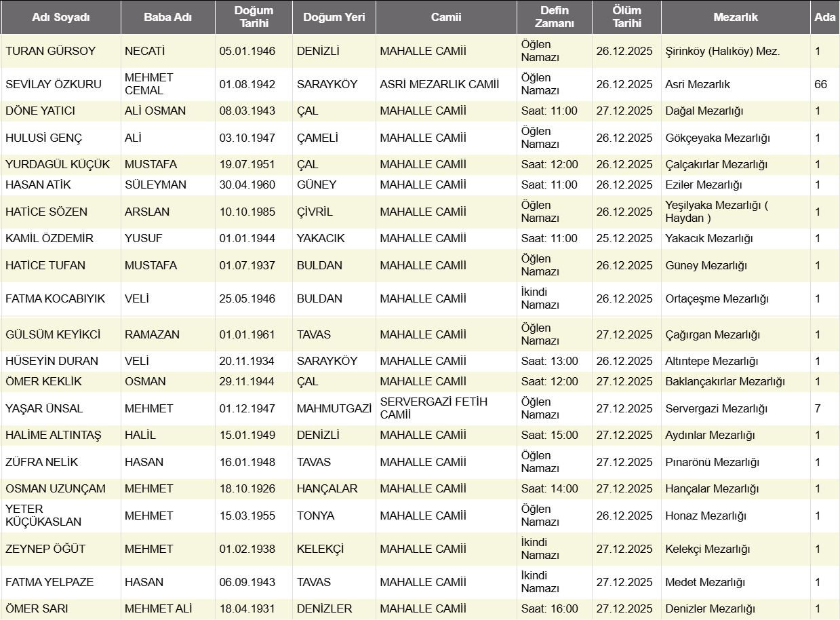Click the Ada column header

click(x=824, y=18)
